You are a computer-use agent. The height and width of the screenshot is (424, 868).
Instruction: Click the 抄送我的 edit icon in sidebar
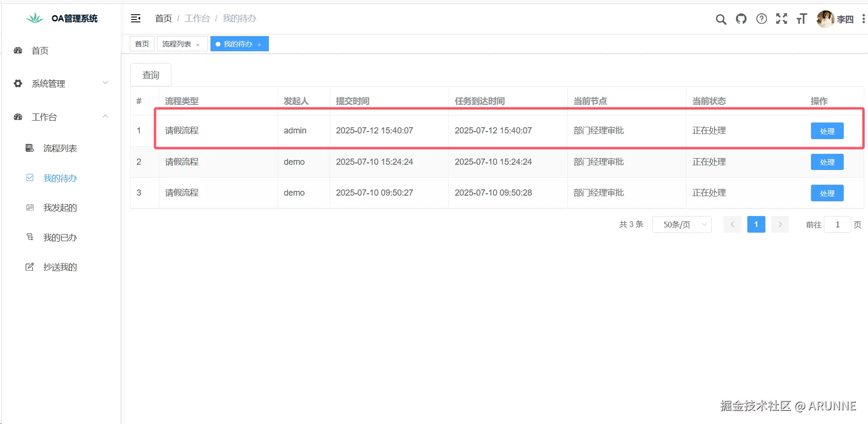click(x=29, y=267)
